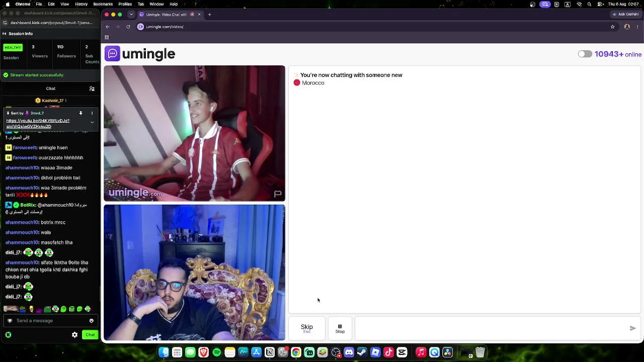Image resolution: width=644 pixels, height=362 pixels.
Task: Close the Umingle Video Chat tab
Action: pos(199,15)
